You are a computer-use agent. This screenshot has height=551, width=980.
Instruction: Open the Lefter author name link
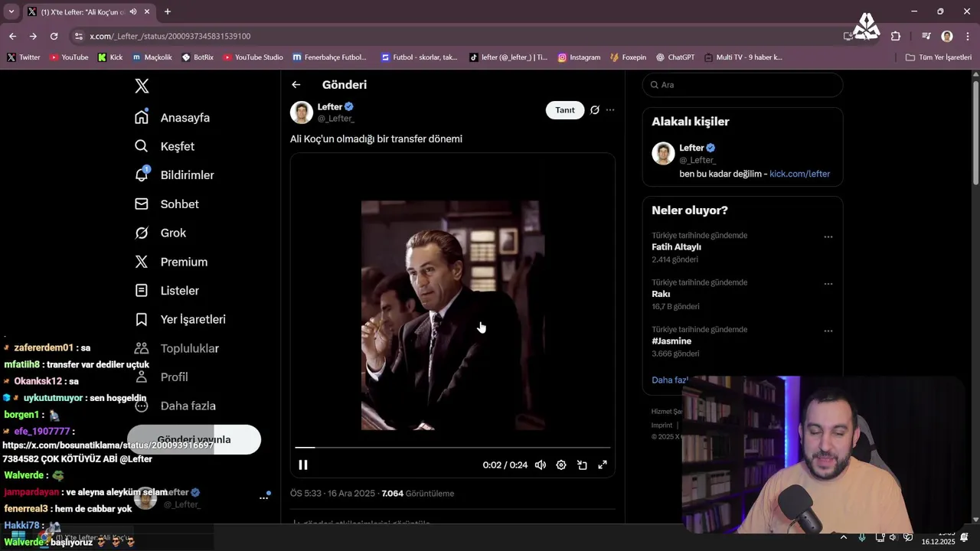(330, 107)
